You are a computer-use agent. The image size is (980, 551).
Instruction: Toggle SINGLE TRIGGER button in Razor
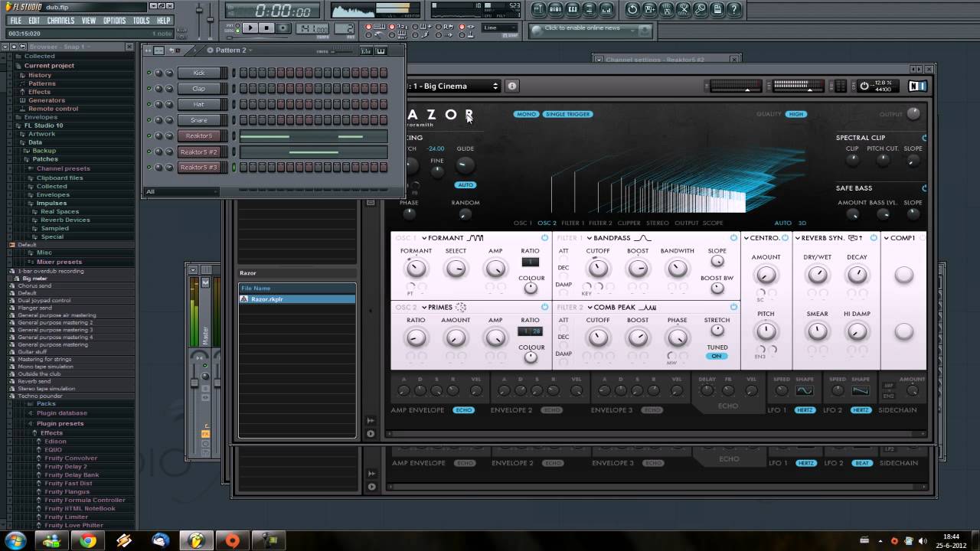click(567, 114)
